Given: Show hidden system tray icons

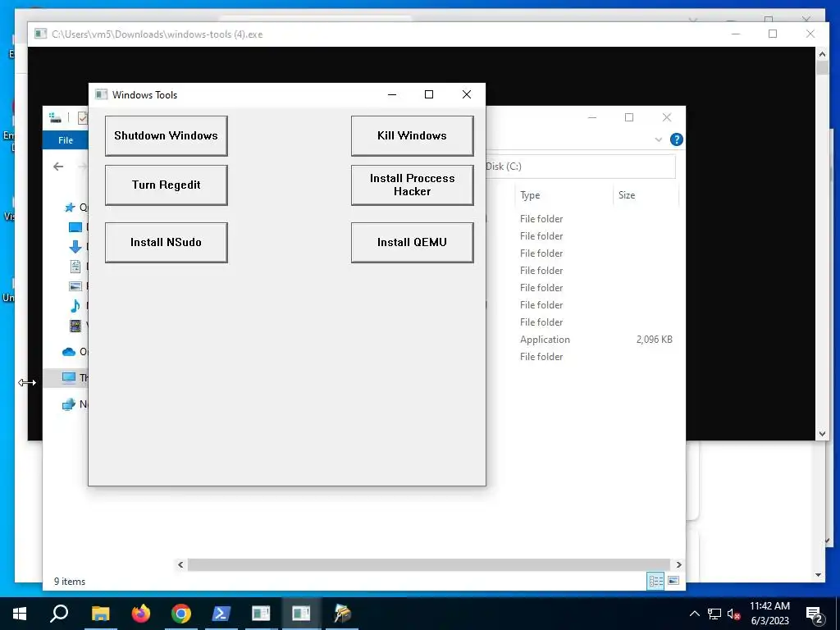Looking at the screenshot, I should 694,614.
